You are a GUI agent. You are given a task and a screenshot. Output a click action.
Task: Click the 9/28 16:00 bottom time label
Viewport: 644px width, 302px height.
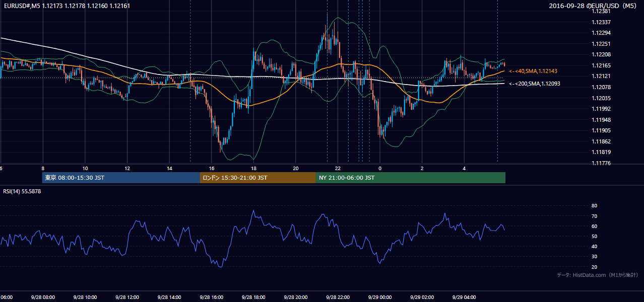pos(211,297)
